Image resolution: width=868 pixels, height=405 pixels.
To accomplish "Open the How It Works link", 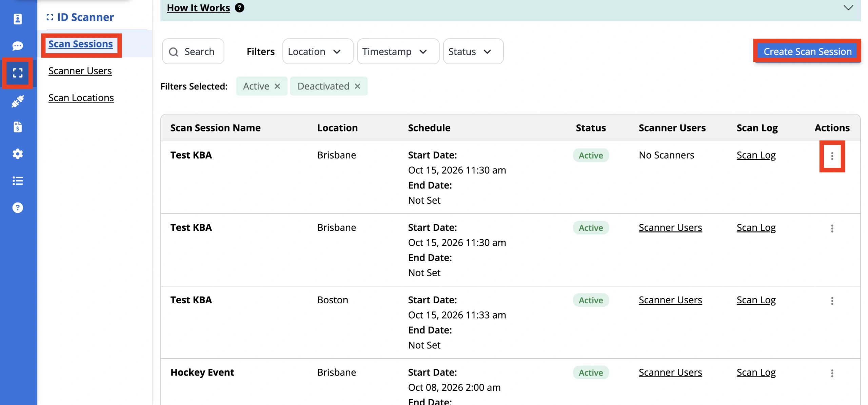I will pos(198,7).
